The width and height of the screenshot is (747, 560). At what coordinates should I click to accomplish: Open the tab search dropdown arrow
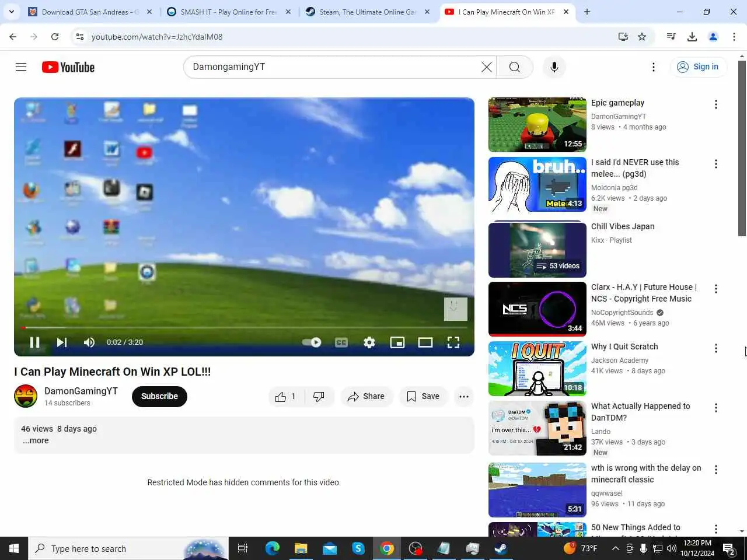coord(12,12)
